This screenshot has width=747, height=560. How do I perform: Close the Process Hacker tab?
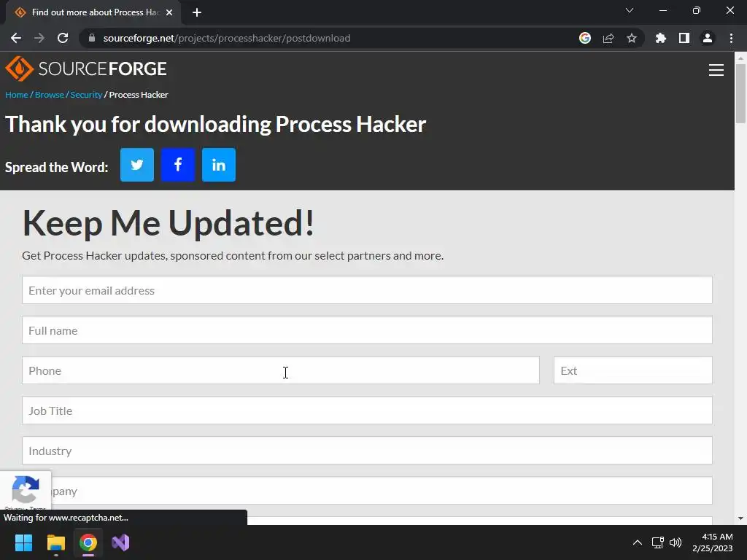click(169, 12)
